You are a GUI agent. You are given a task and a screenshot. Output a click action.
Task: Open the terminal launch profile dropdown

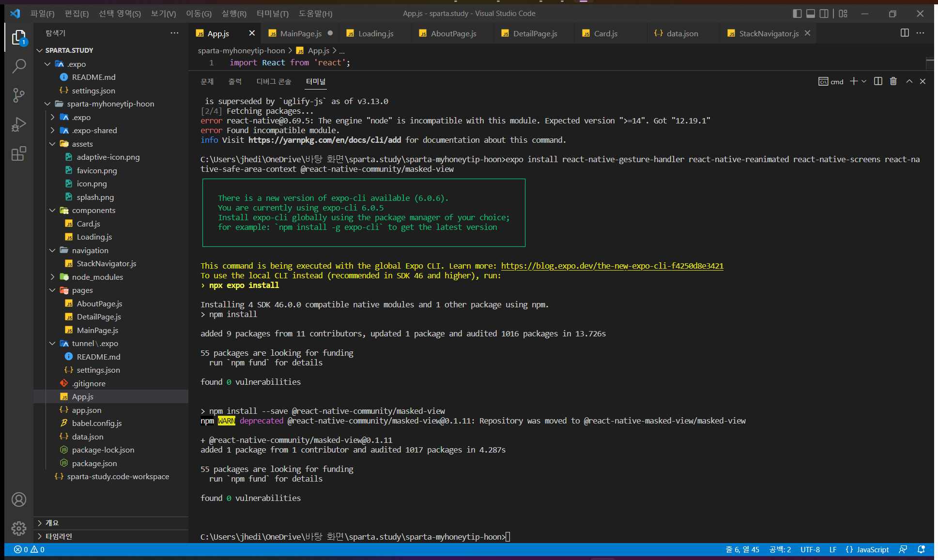click(864, 81)
